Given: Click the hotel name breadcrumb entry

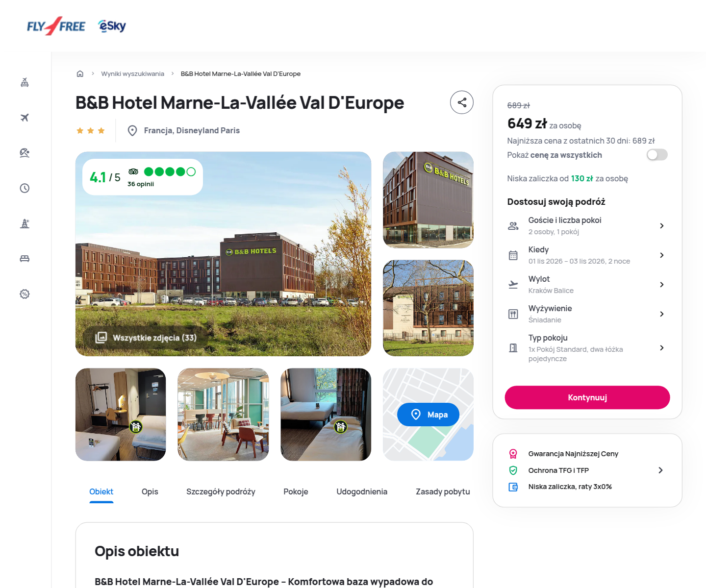Looking at the screenshot, I should click(241, 74).
